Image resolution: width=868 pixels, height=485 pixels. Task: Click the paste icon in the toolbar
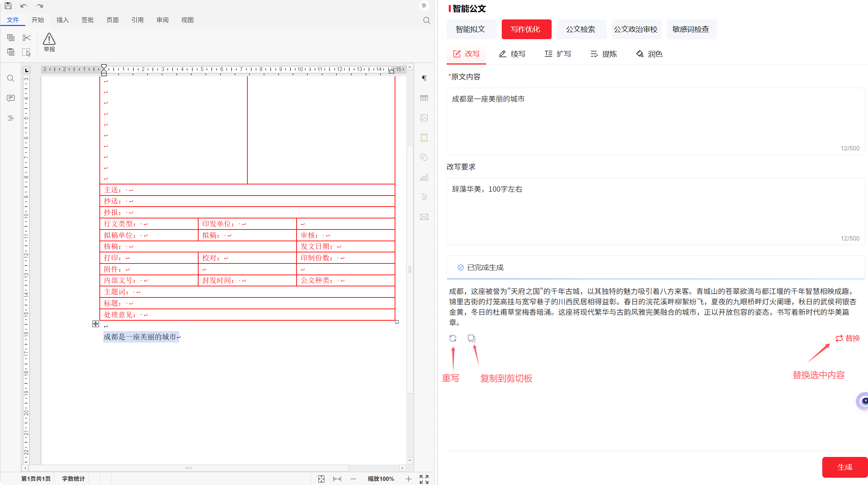tap(11, 52)
